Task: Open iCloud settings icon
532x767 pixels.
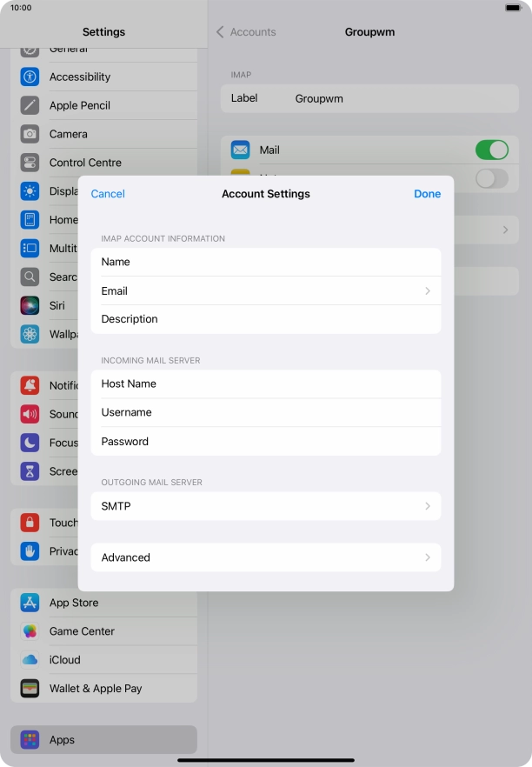Action: click(x=30, y=660)
